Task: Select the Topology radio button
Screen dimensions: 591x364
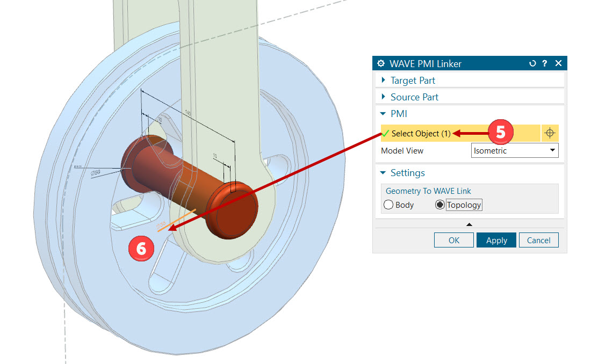Action: click(x=440, y=205)
